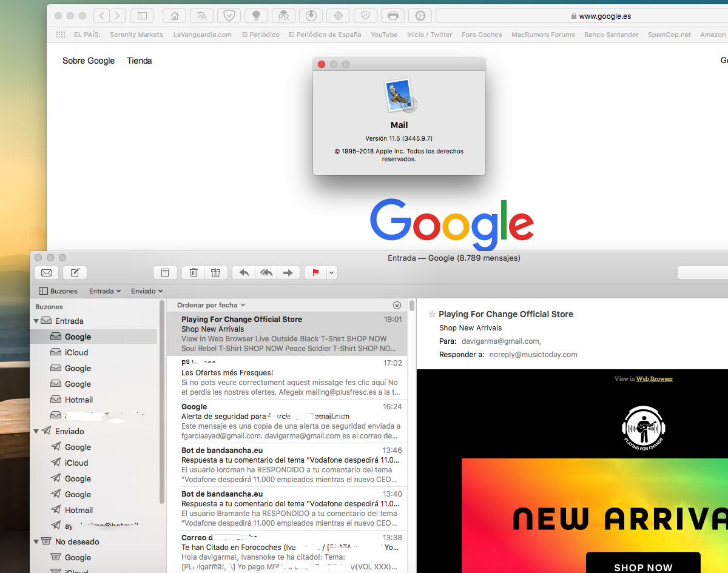Image resolution: width=728 pixels, height=573 pixels.
Task: Open SpamCop.net bookmark
Action: [669, 35]
